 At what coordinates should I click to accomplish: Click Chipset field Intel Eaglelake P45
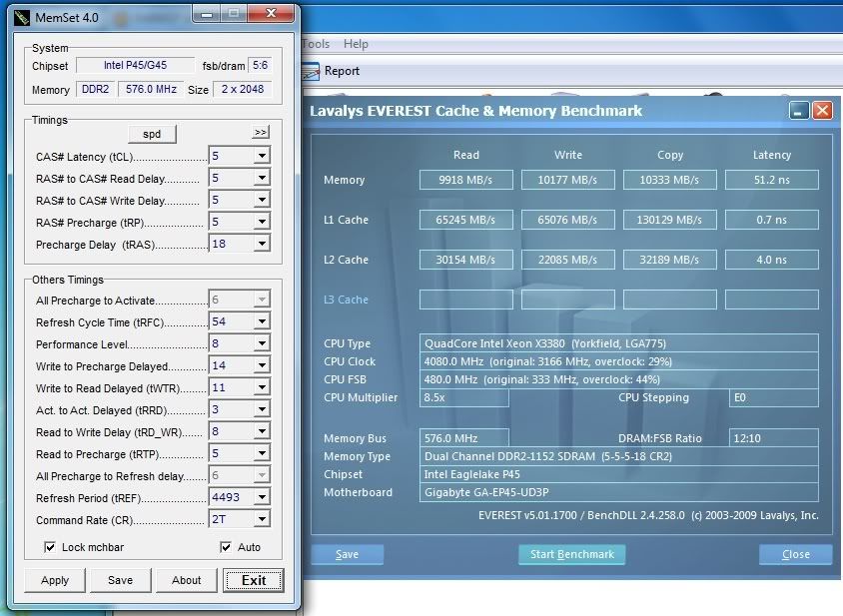(x=619, y=474)
